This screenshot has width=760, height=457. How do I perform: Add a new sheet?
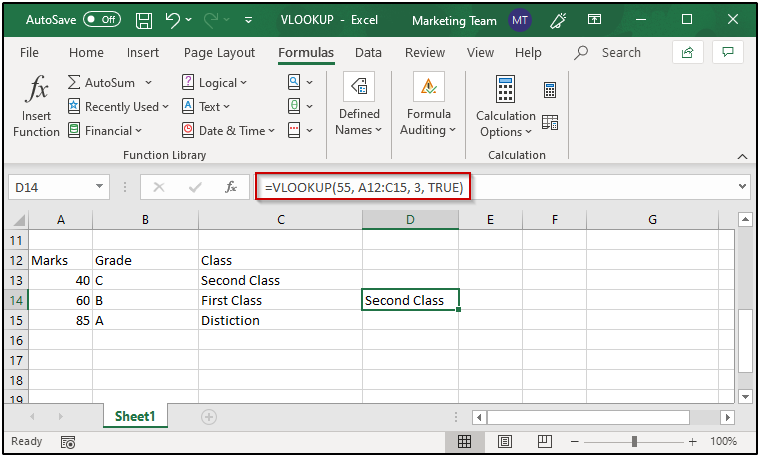pos(209,417)
